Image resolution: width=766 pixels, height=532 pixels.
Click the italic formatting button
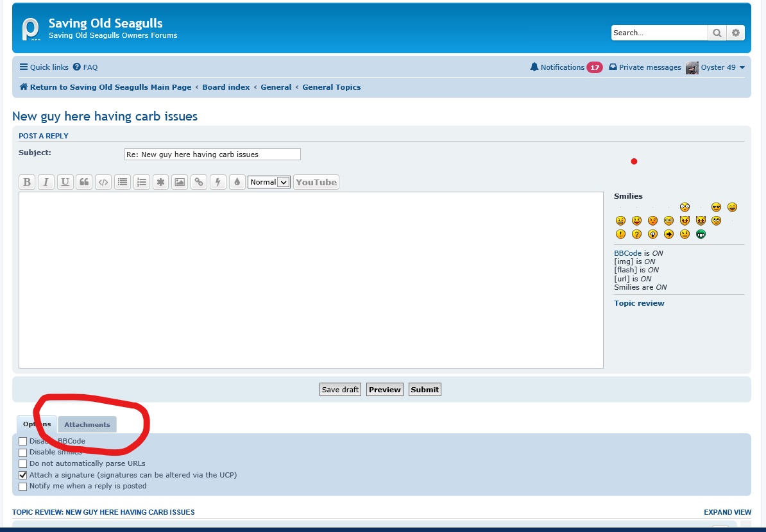click(46, 182)
